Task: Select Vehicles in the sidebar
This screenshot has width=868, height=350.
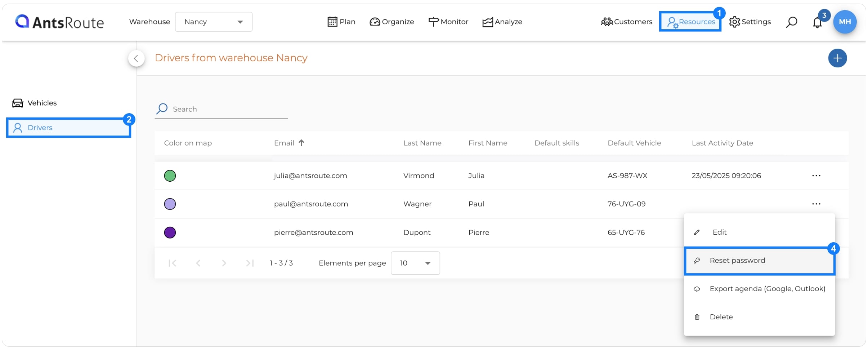Action: (x=35, y=103)
